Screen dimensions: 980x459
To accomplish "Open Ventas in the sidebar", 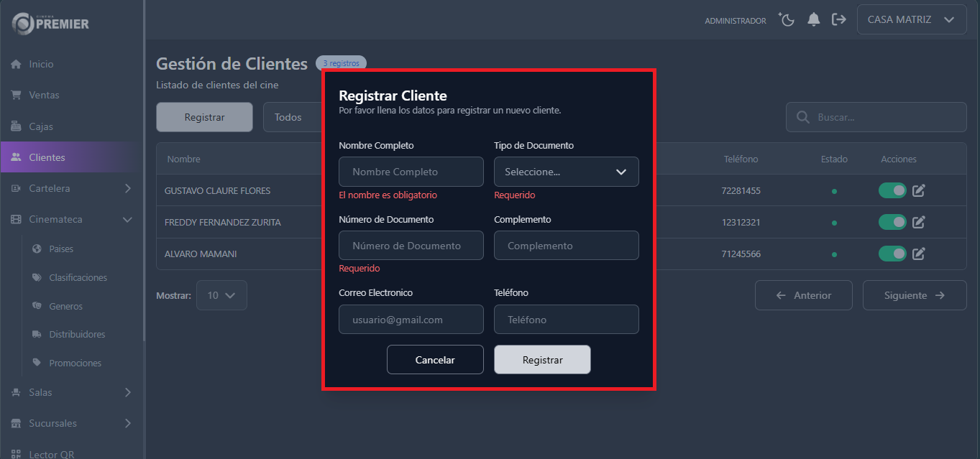I will point(44,95).
